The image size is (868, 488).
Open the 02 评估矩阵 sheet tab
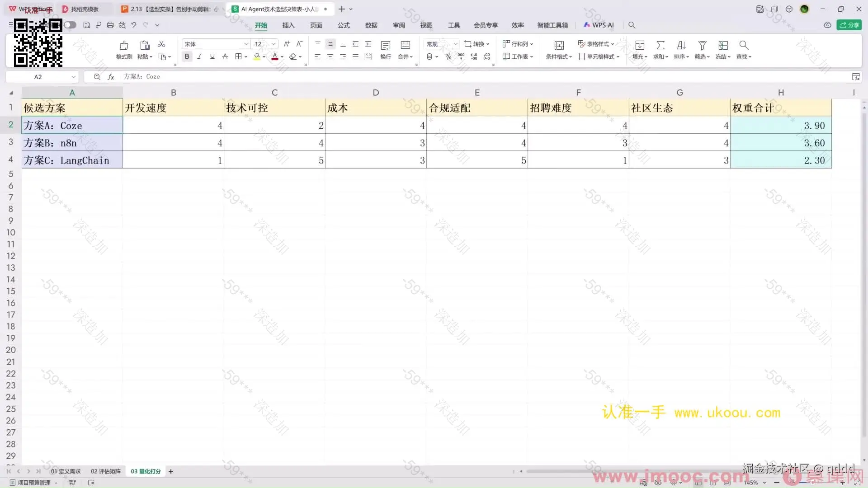(x=106, y=471)
